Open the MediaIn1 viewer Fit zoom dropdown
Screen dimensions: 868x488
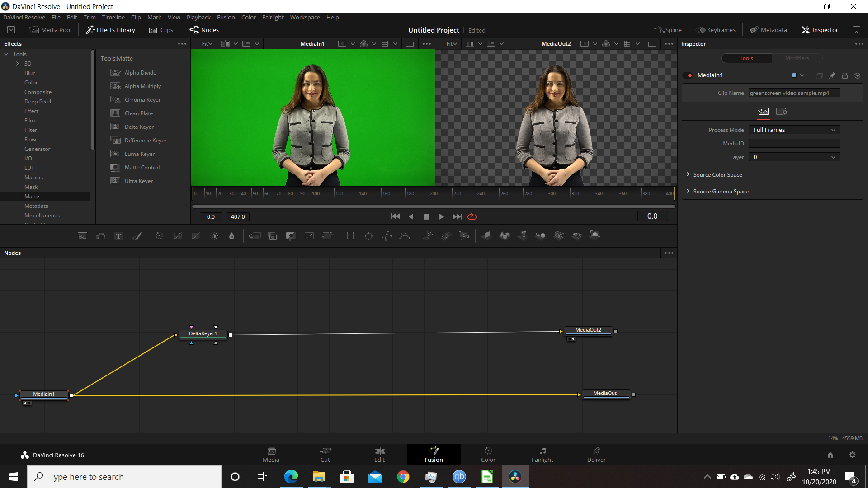click(207, 44)
